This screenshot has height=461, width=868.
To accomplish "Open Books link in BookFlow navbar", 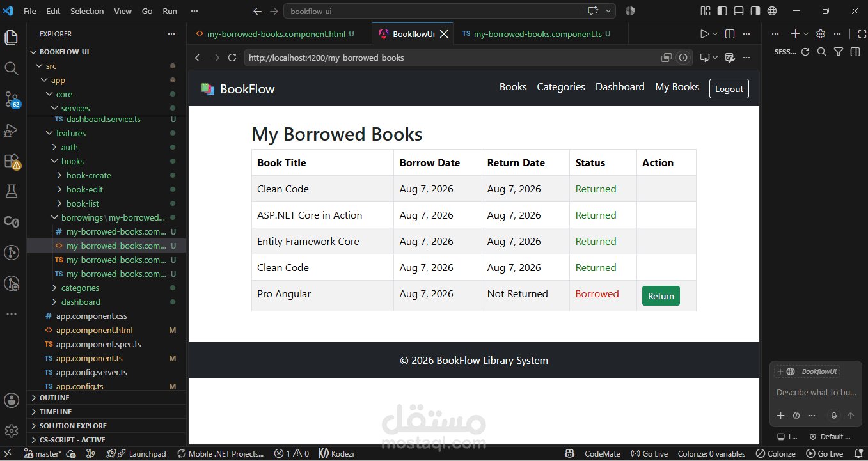I will (x=513, y=87).
